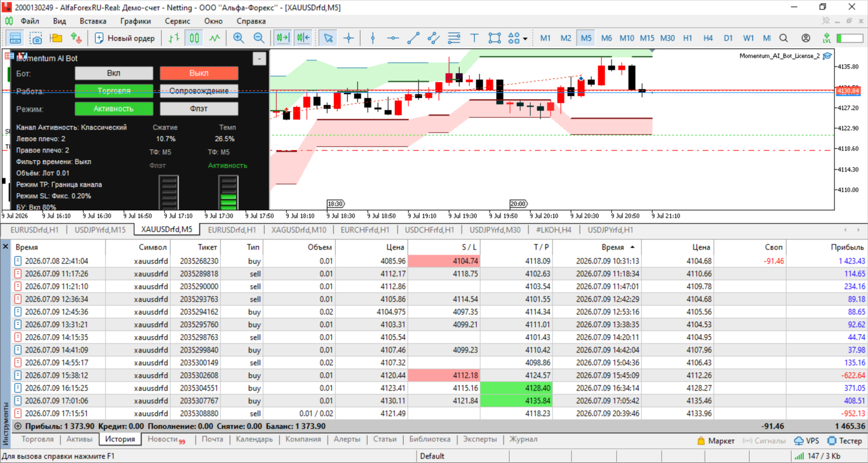The height and width of the screenshot is (463, 868).
Task: Switch mode to Активность
Action: click(x=114, y=109)
